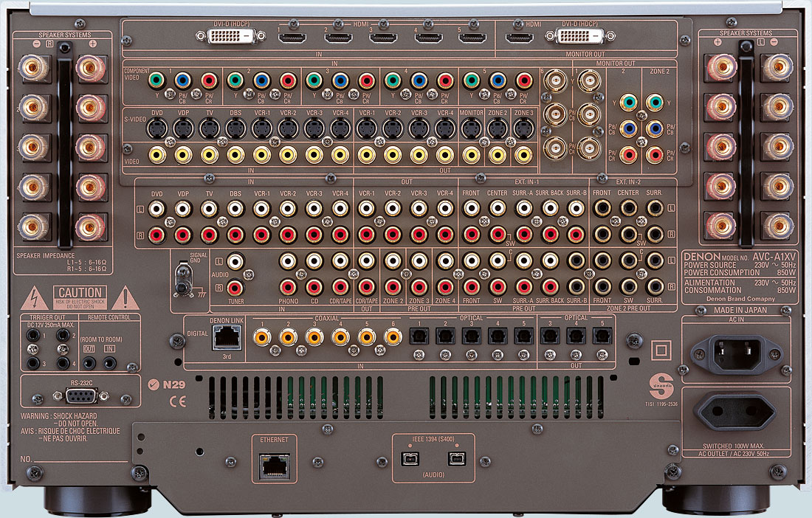Click the red CD right audio jack
This screenshot has height=518, width=812.
tap(314, 287)
